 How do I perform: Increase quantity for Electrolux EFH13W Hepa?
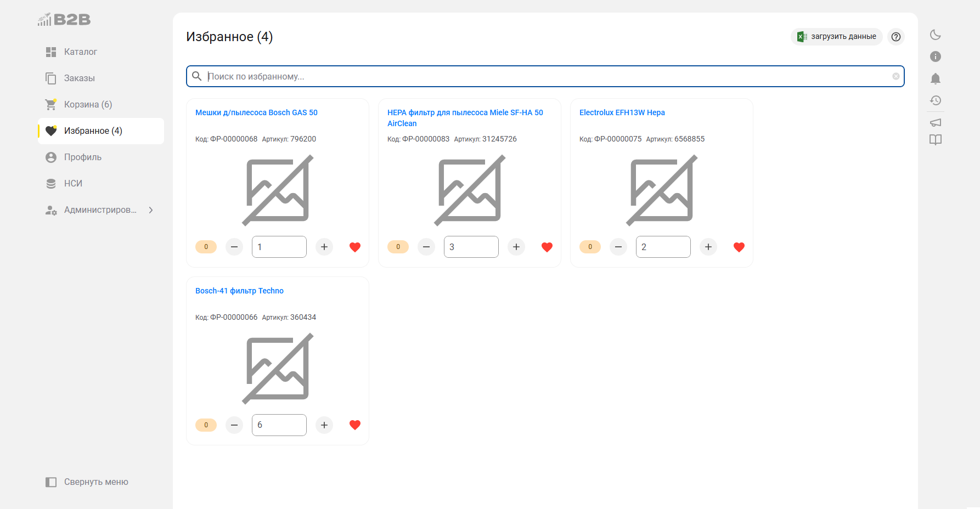point(708,247)
